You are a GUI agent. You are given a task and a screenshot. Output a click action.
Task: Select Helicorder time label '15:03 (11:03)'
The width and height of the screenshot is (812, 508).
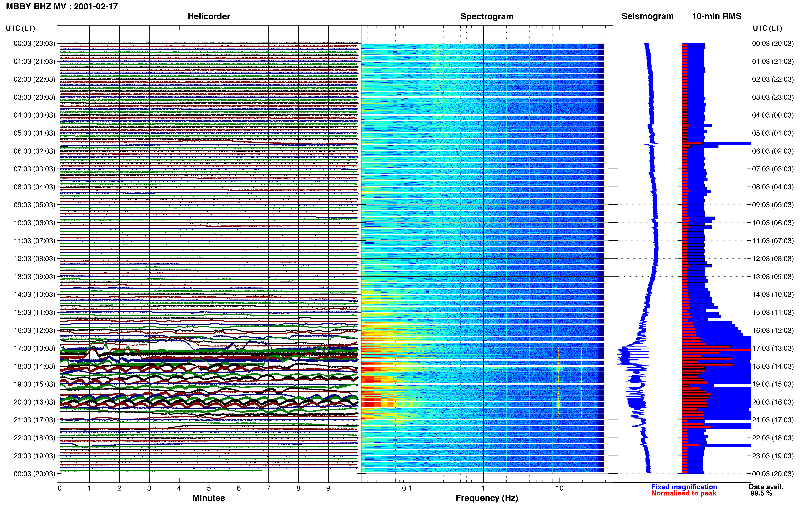[34, 312]
